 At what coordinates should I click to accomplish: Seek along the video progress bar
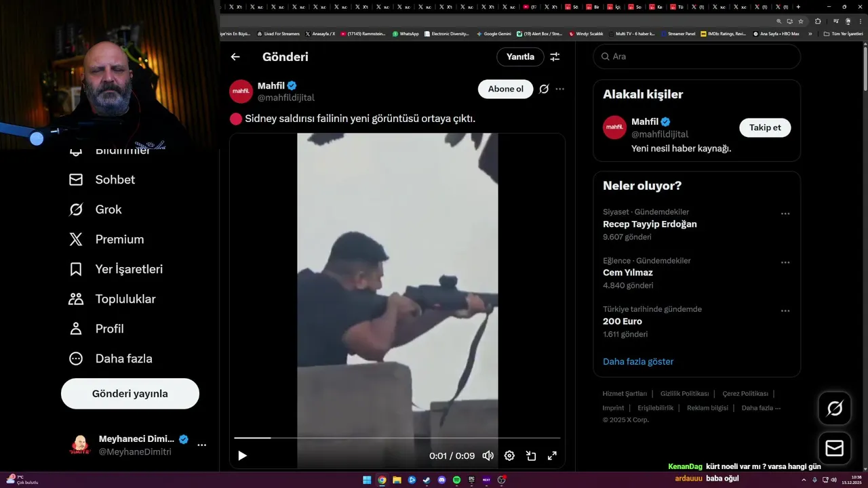coord(397,438)
